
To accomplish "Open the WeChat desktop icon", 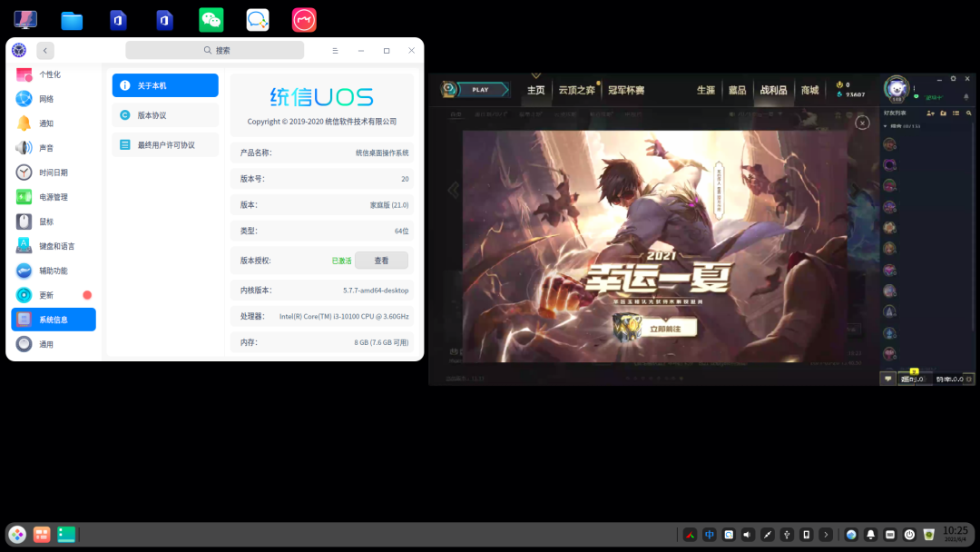I will pyautogui.click(x=211, y=20).
